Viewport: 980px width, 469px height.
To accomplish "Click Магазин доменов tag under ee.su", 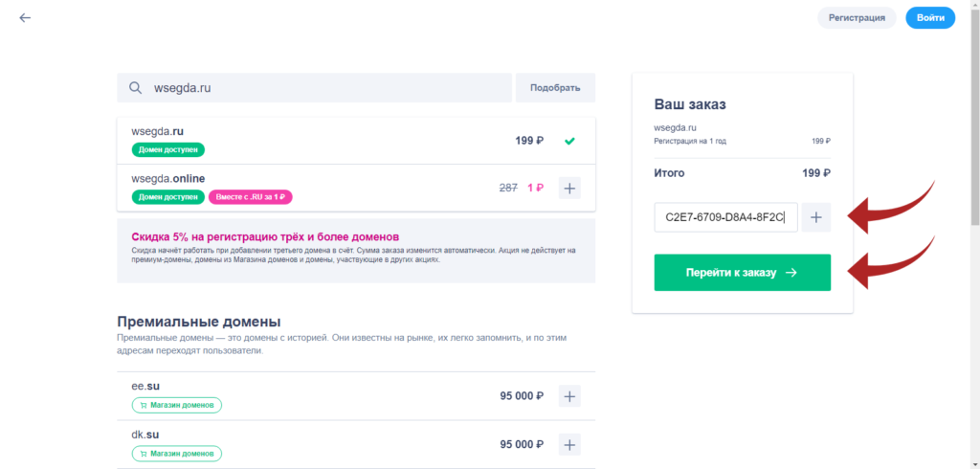I will 177,405.
